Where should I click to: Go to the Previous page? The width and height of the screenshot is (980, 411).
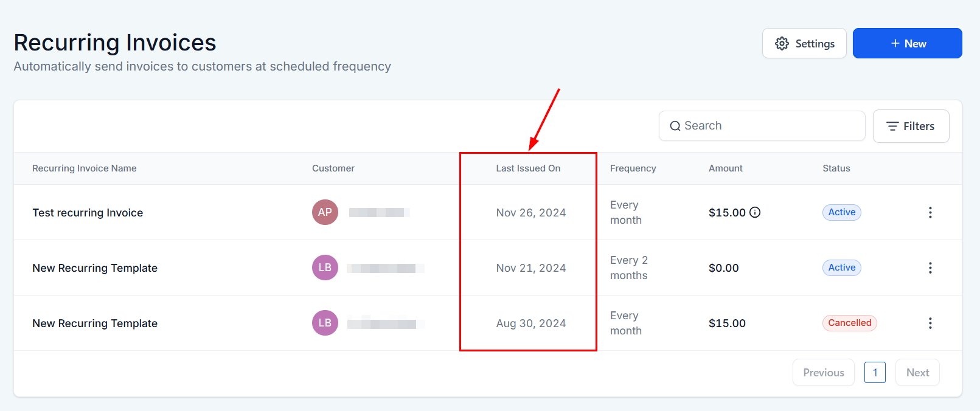tap(823, 373)
